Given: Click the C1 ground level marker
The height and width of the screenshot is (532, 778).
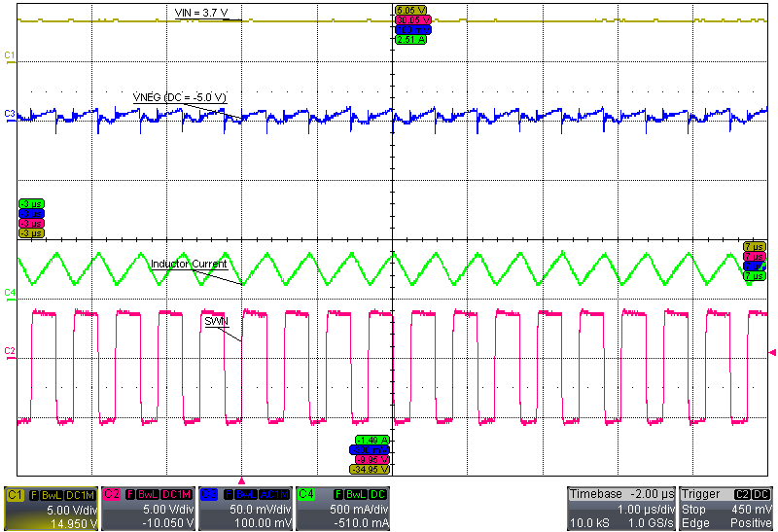Looking at the screenshot, I should (9, 56).
